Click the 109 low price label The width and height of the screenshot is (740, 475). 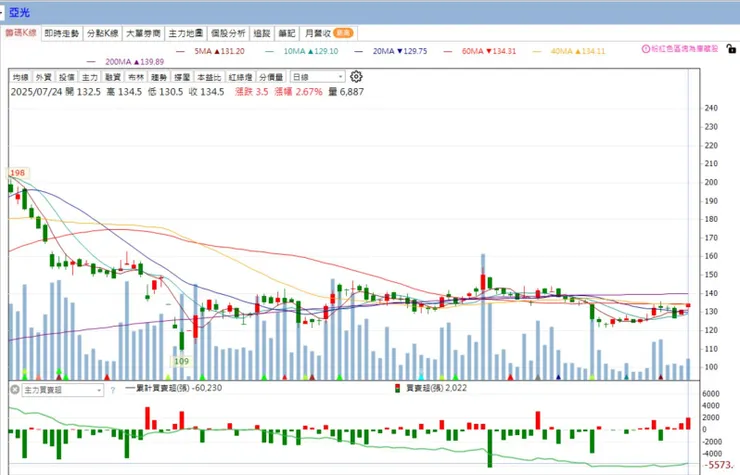[182, 361]
